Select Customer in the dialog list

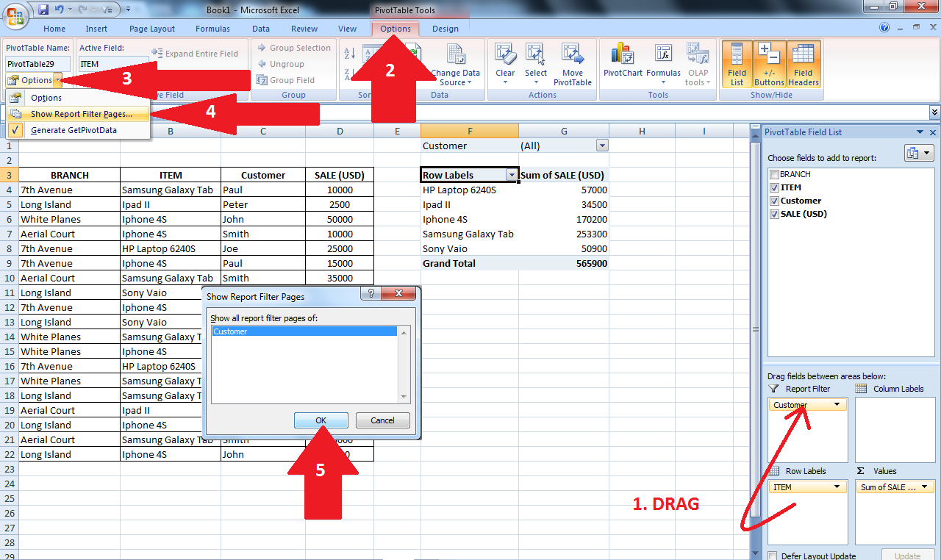(x=304, y=331)
